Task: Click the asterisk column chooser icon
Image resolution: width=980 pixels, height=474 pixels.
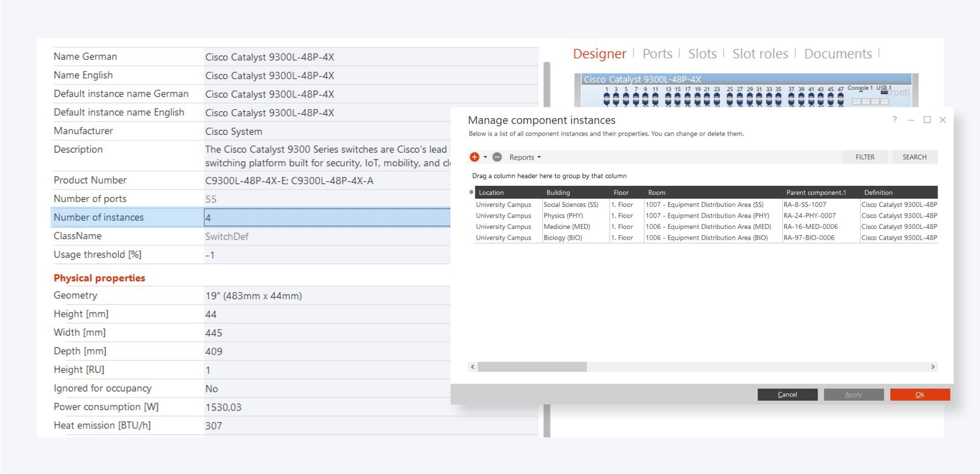Action: 471,192
